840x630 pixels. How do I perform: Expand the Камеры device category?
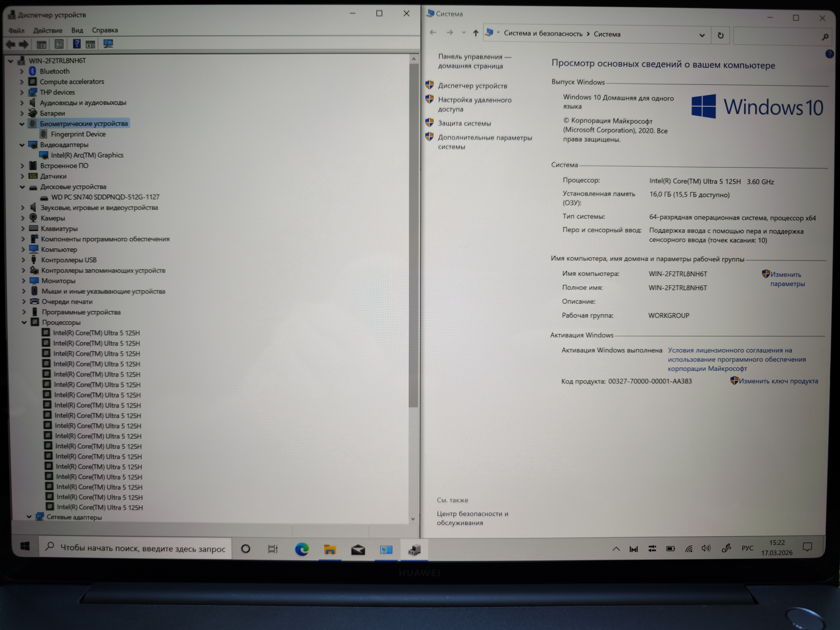point(22,218)
